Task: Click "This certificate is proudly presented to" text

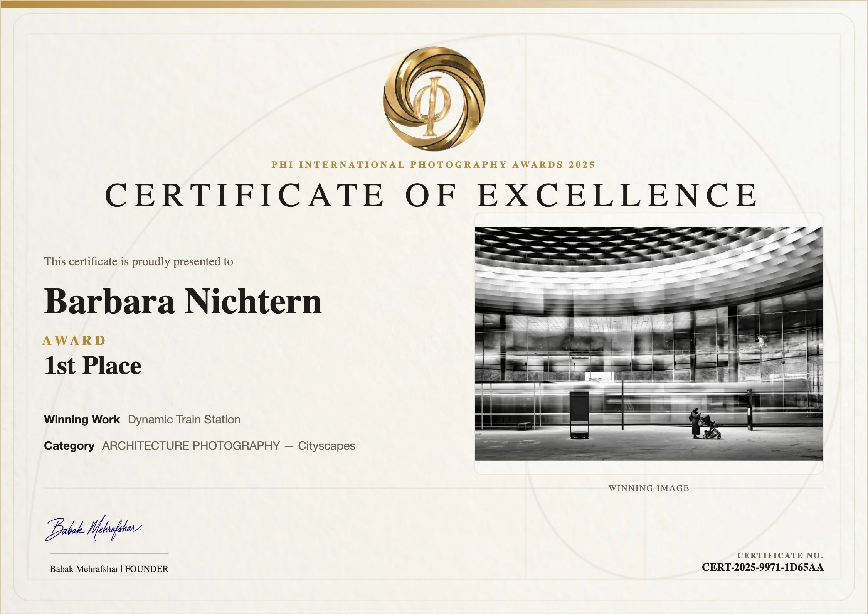Action: pyautogui.click(x=139, y=262)
